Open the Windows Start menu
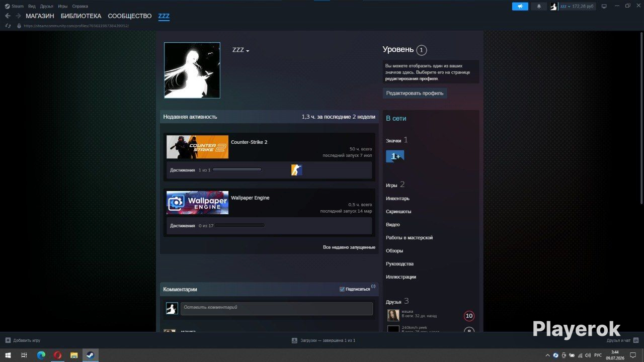Image resolution: width=644 pixels, height=362 pixels. 8,355
